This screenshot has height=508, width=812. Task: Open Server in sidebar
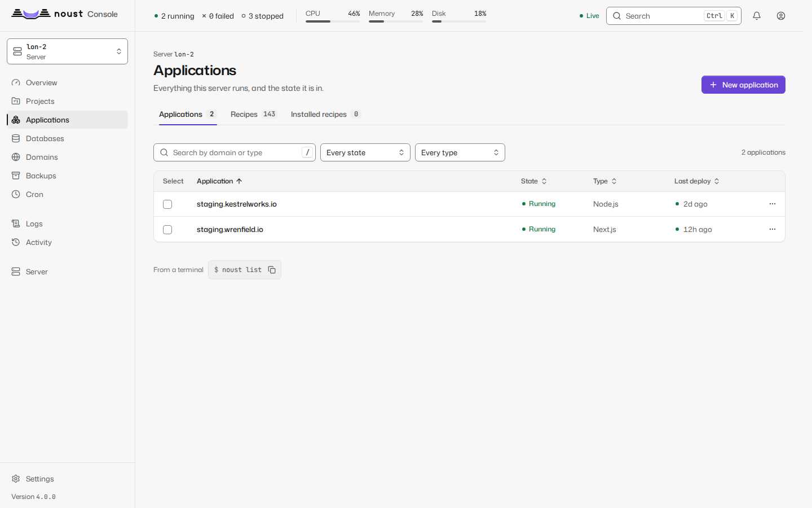[x=67, y=271]
